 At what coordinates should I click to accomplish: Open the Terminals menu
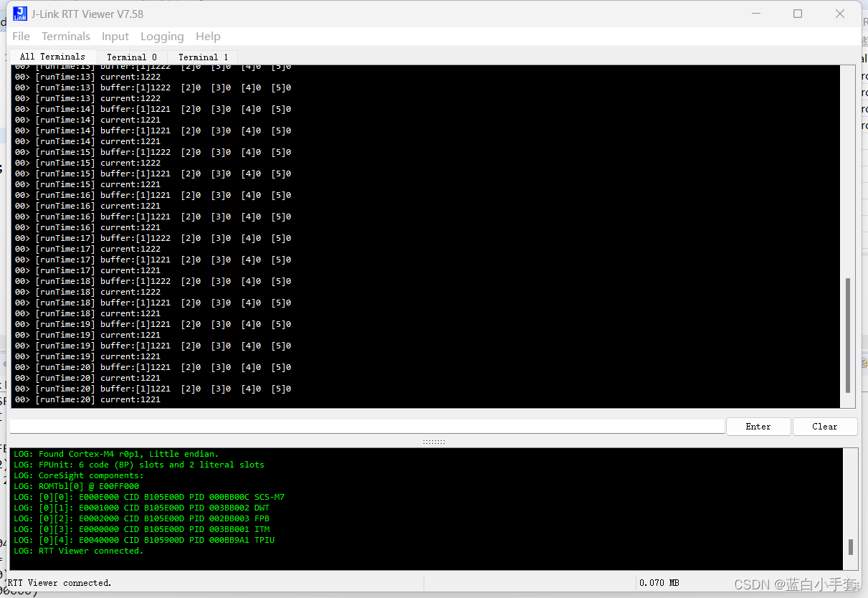click(66, 36)
